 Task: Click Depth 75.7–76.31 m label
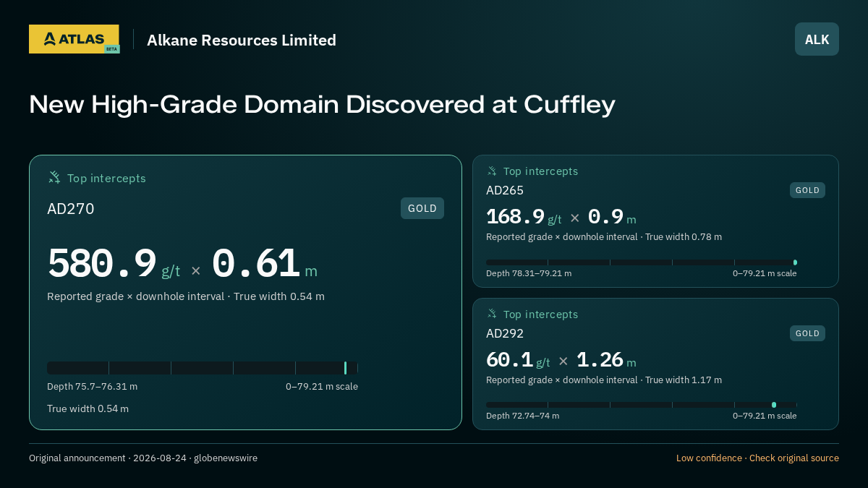92,387
